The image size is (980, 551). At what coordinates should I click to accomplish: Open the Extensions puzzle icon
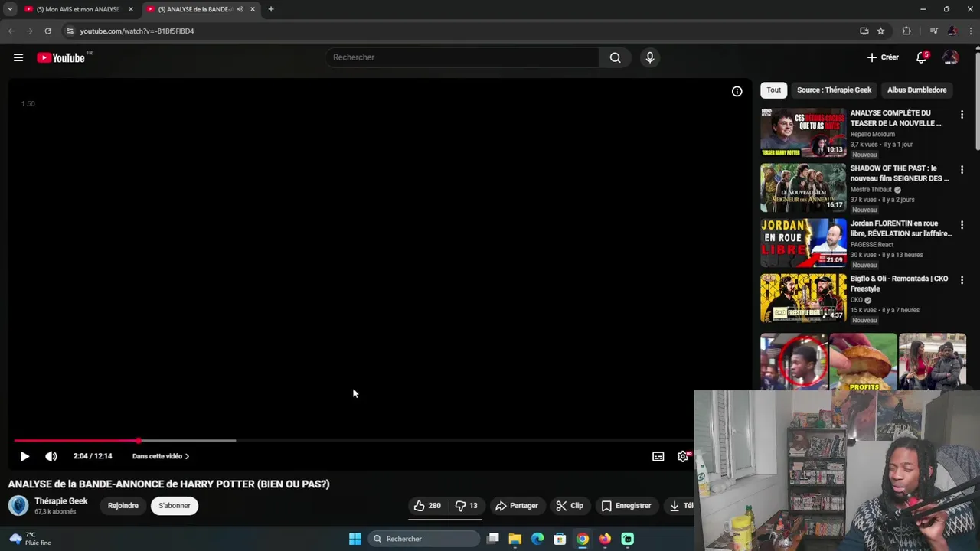coord(906,31)
